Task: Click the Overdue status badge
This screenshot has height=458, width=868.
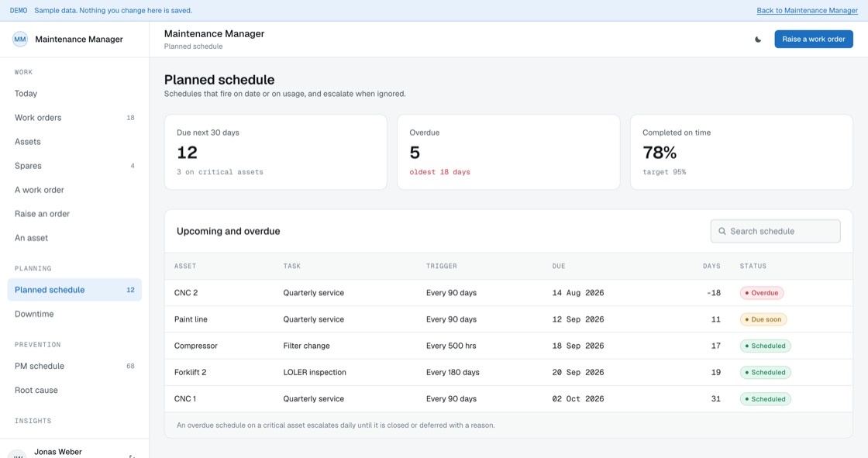Action: pyautogui.click(x=762, y=293)
